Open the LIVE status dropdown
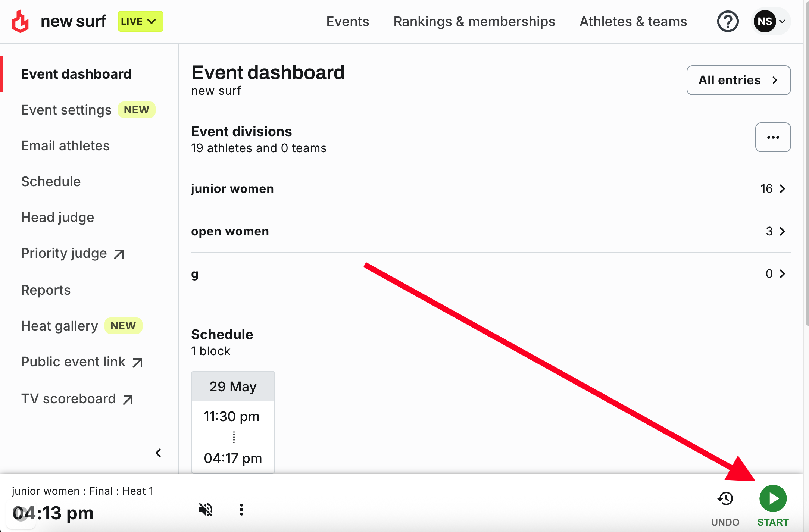The width and height of the screenshot is (809, 532). pyautogui.click(x=140, y=21)
